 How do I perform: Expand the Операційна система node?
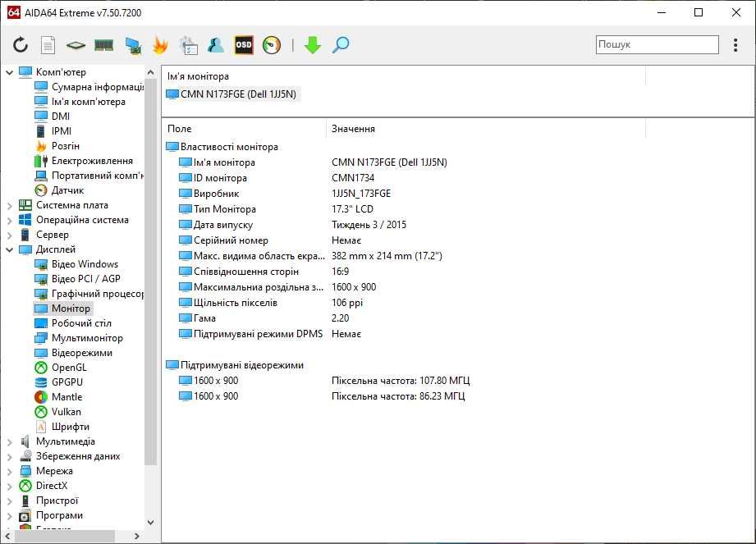point(9,220)
